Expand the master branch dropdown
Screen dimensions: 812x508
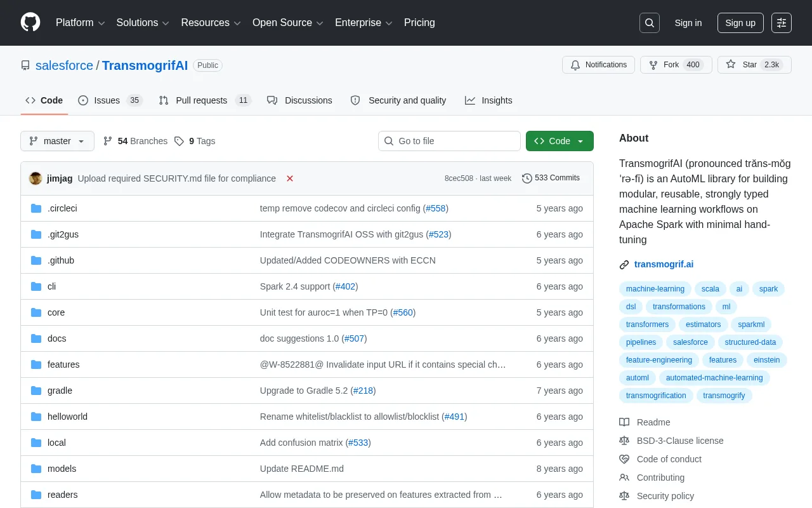pos(57,141)
